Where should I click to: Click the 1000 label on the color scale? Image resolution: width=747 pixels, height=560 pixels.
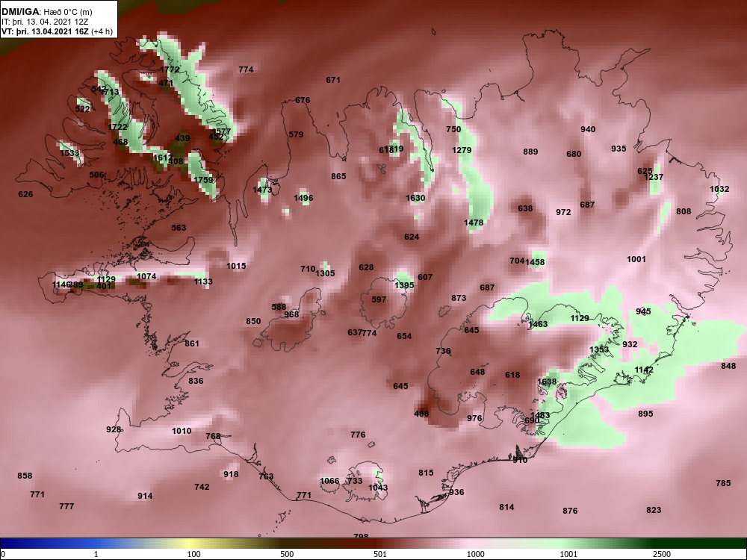[475, 554]
